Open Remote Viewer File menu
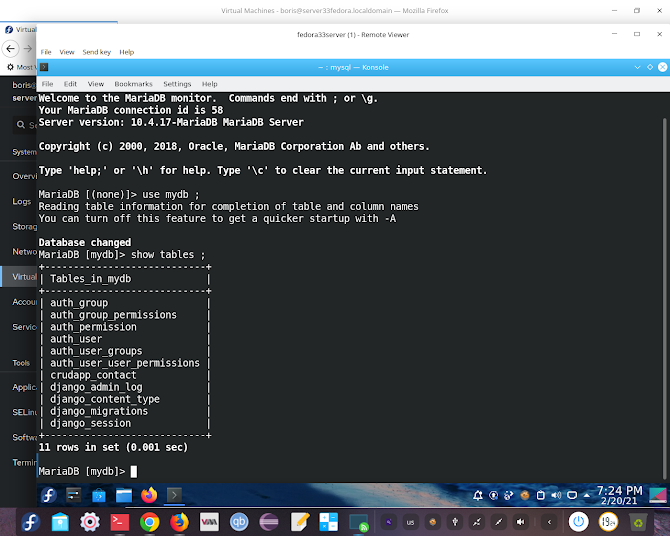Viewport: 670px width, 536px height. 46,52
